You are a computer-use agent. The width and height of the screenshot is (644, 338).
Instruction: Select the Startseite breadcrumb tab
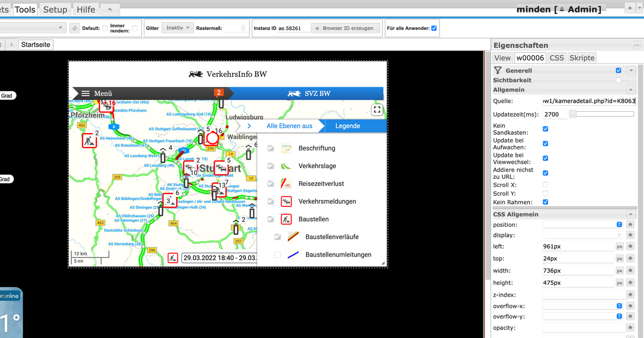tap(36, 45)
